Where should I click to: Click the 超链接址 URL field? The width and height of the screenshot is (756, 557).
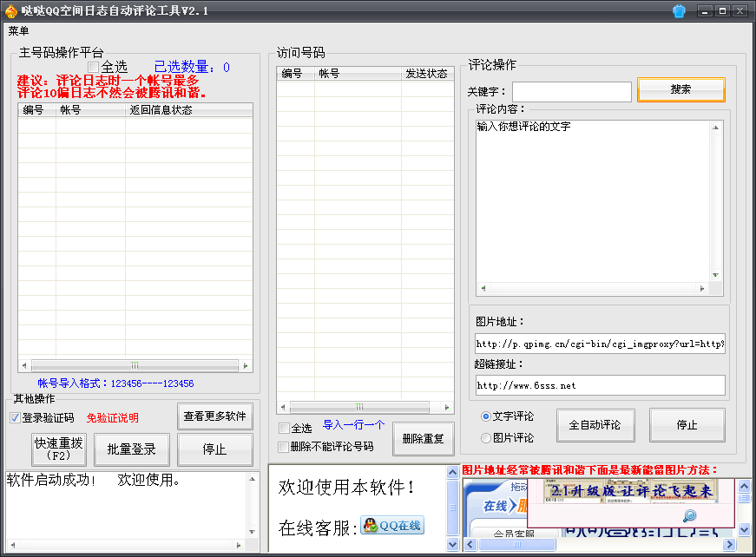tap(600, 385)
